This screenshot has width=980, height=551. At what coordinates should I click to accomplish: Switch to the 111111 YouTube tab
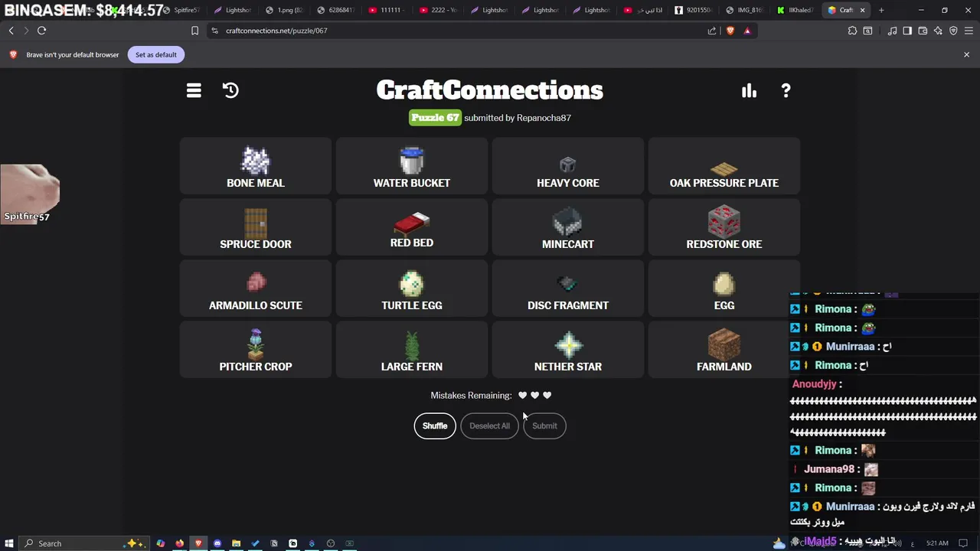387,10
